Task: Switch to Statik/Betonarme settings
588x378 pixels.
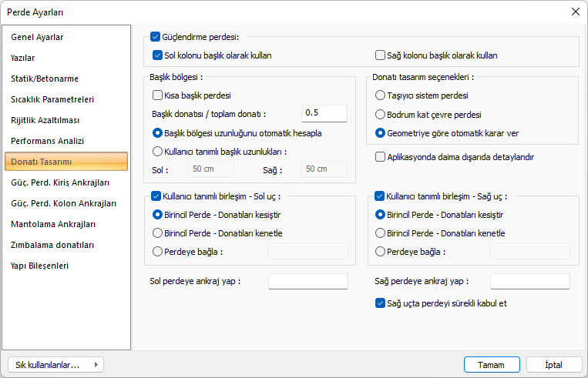Action: click(45, 79)
